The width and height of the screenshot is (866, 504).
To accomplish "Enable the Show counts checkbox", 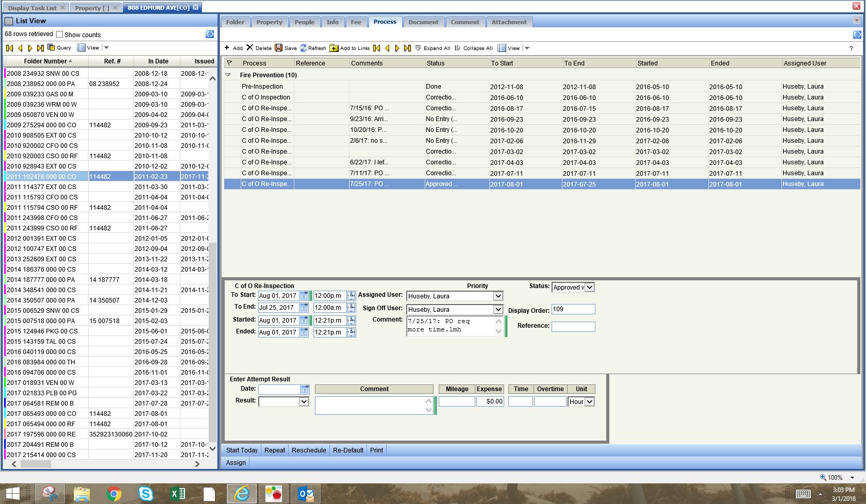I will pos(59,35).
